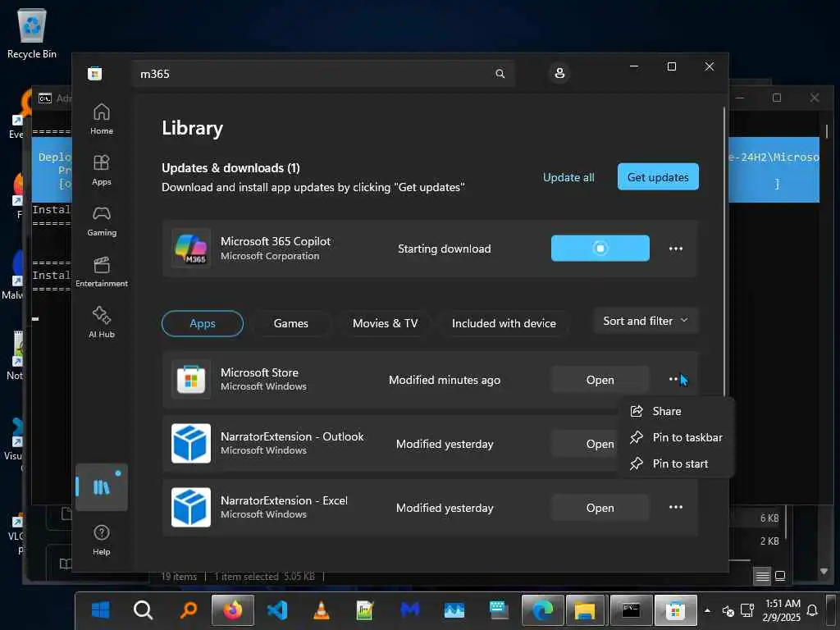Open Help in Store sidebar
Image resolution: width=840 pixels, height=630 pixels.
pyautogui.click(x=101, y=540)
